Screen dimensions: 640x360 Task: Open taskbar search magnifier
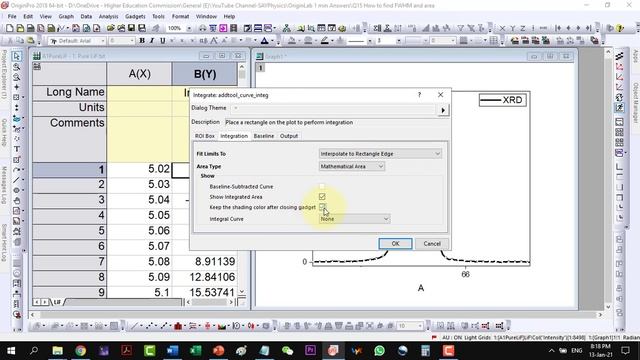click(x=34, y=351)
